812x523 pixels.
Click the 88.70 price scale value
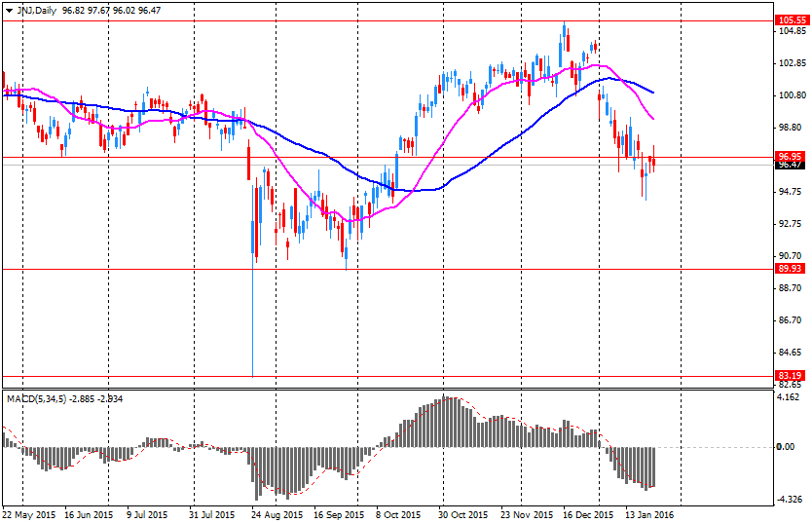[791, 288]
